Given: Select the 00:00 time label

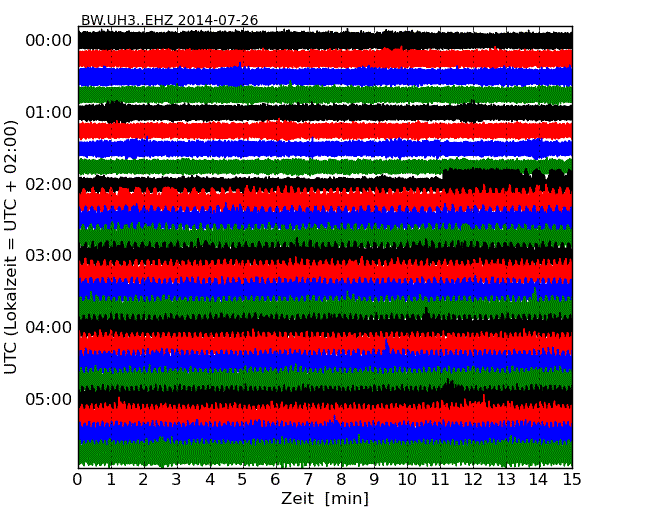Looking at the screenshot, I should point(49,41).
